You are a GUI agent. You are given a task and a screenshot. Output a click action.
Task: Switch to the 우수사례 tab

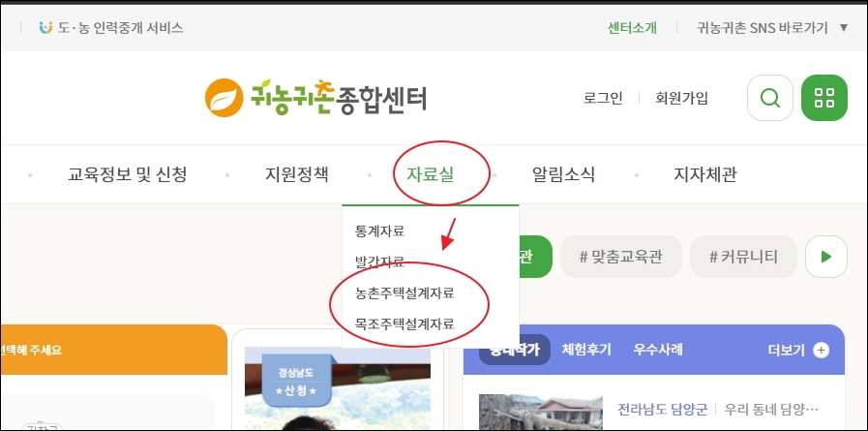click(x=658, y=350)
